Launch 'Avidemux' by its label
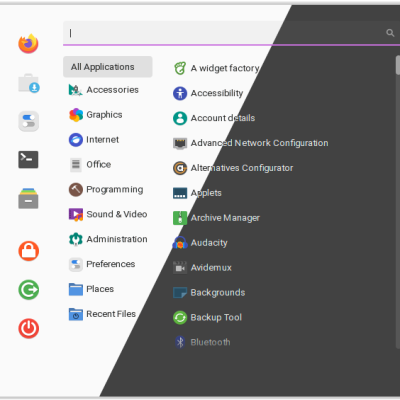The width and height of the screenshot is (400, 400). 211,268
